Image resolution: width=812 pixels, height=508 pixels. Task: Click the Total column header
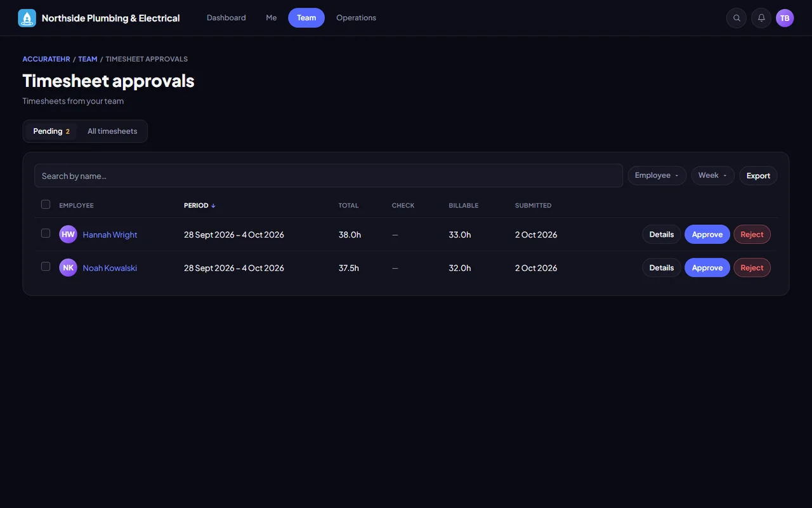coord(348,205)
